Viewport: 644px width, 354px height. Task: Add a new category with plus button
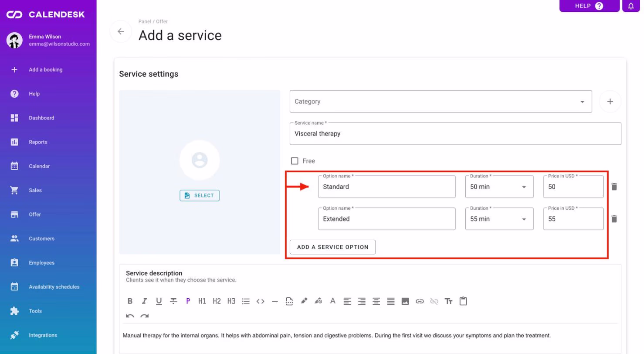pos(610,102)
